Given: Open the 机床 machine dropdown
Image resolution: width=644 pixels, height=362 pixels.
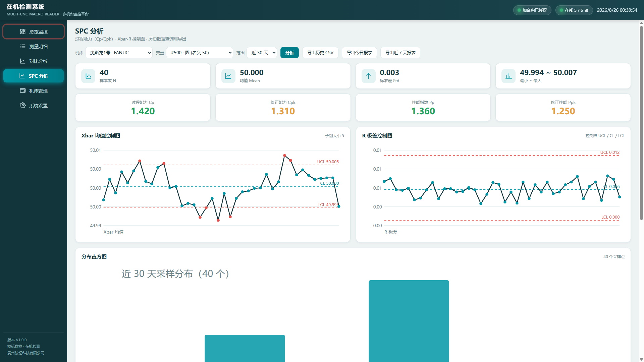Looking at the screenshot, I should click(x=119, y=53).
